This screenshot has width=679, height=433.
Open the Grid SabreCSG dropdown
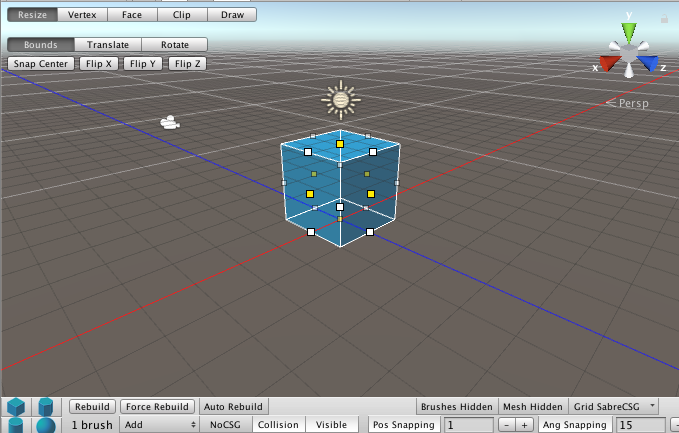[x=614, y=407]
